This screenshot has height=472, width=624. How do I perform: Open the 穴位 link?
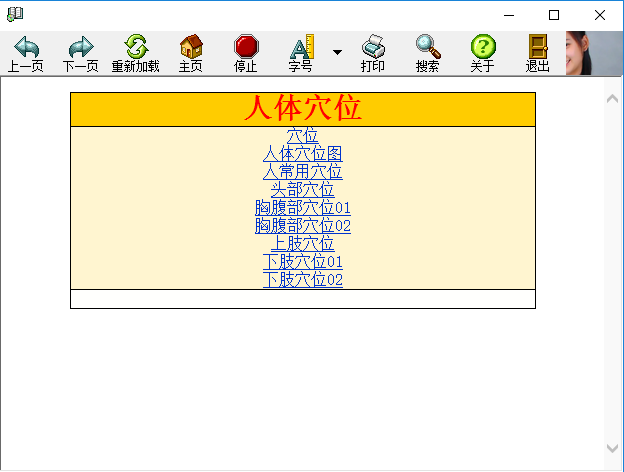pyautogui.click(x=302, y=136)
